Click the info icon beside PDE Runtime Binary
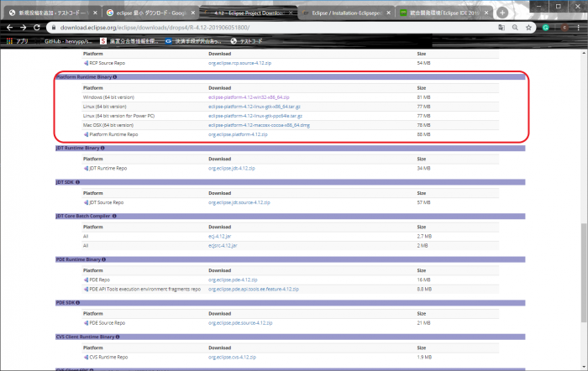The height and width of the screenshot is (371, 588). (x=104, y=259)
